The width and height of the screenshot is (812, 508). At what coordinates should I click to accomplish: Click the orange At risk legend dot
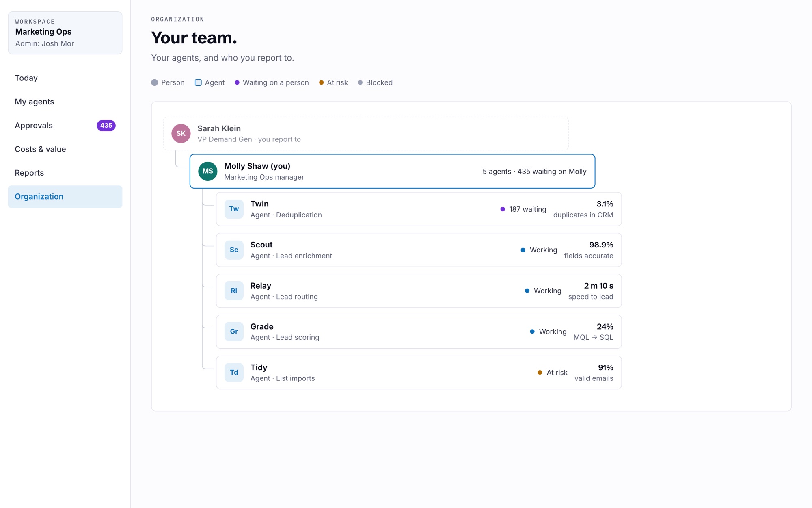[x=321, y=82]
